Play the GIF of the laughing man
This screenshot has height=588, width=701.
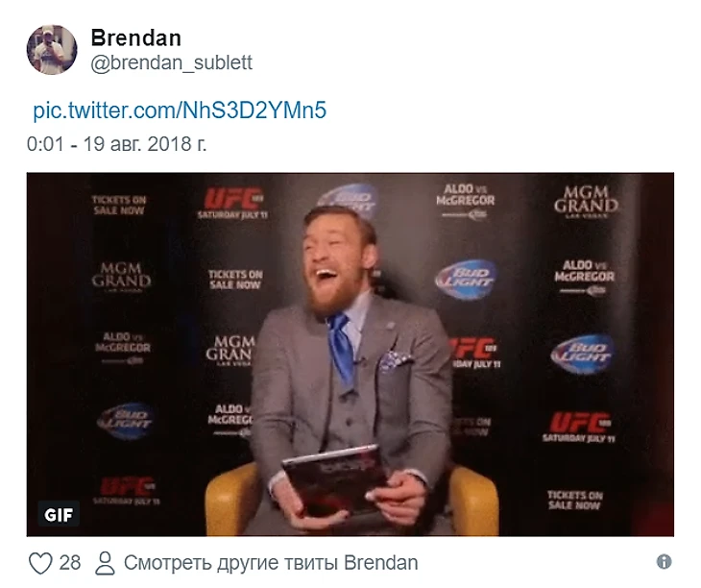pos(350,355)
